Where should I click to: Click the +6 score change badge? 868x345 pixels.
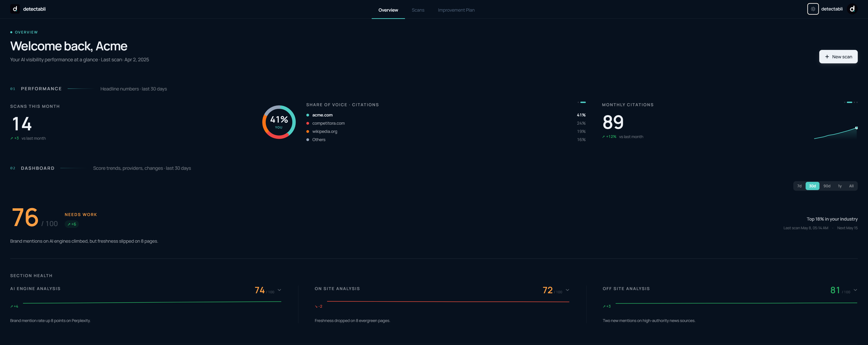click(x=72, y=224)
